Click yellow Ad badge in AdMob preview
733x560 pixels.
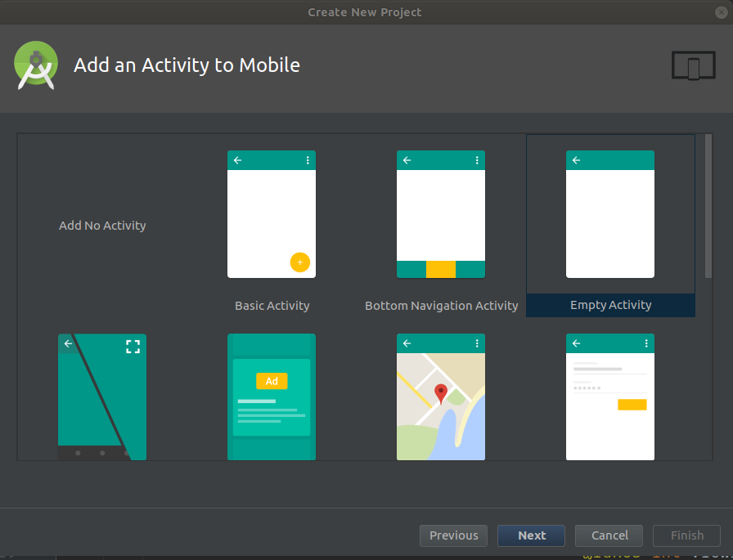tap(272, 381)
